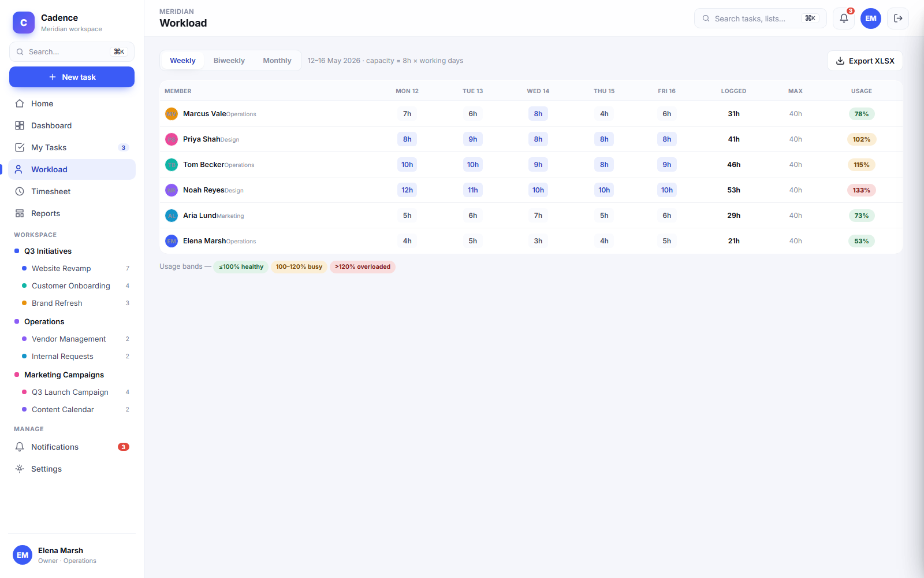Screen dimensions: 924x578
Task: Open the Brand Refresh list
Action: [75, 303]
